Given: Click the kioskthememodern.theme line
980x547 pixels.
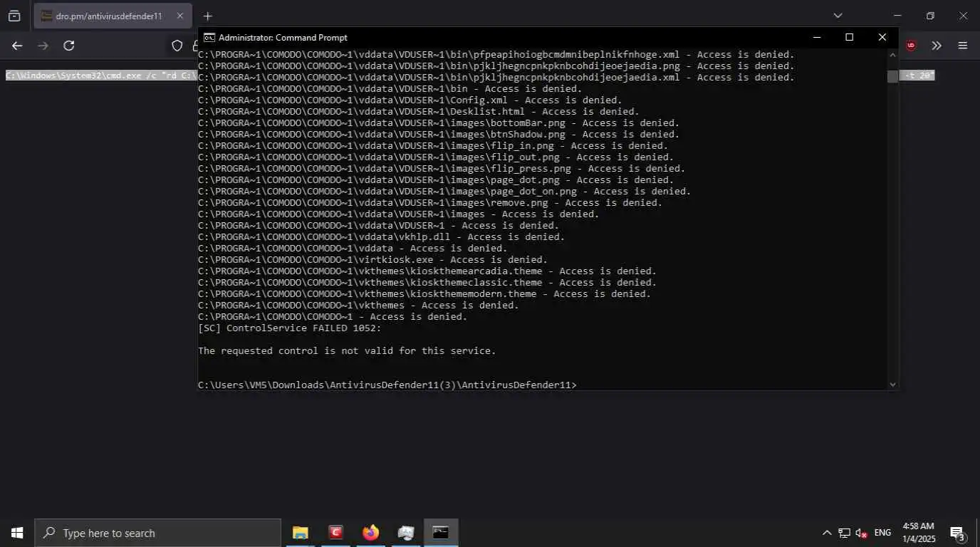Looking at the screenshot, I should click(x=424, y=294).
